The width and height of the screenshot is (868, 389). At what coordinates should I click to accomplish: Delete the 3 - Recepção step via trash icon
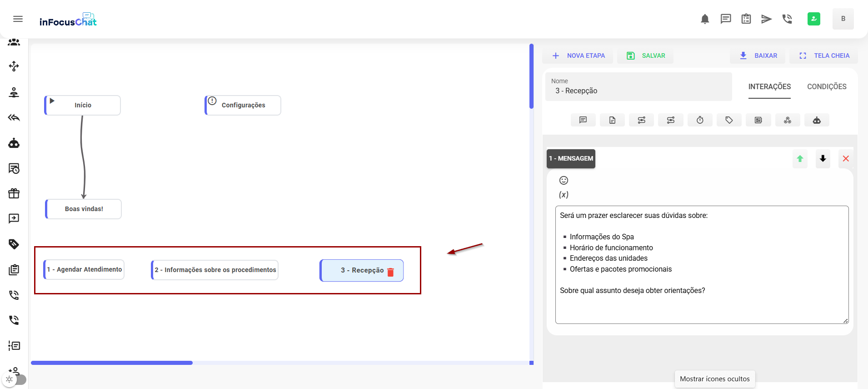(x=390, y=272)
